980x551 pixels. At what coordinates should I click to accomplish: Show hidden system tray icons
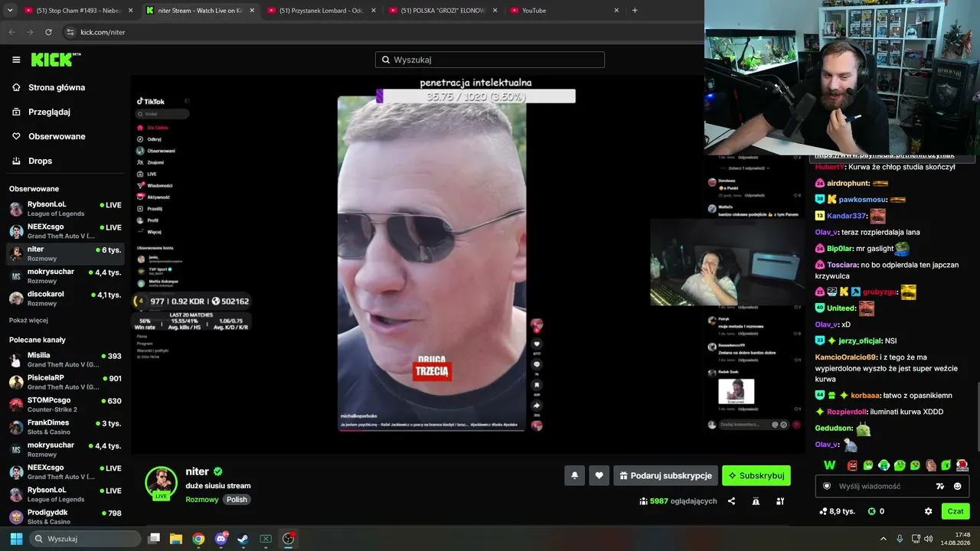(x=883, y=539)
